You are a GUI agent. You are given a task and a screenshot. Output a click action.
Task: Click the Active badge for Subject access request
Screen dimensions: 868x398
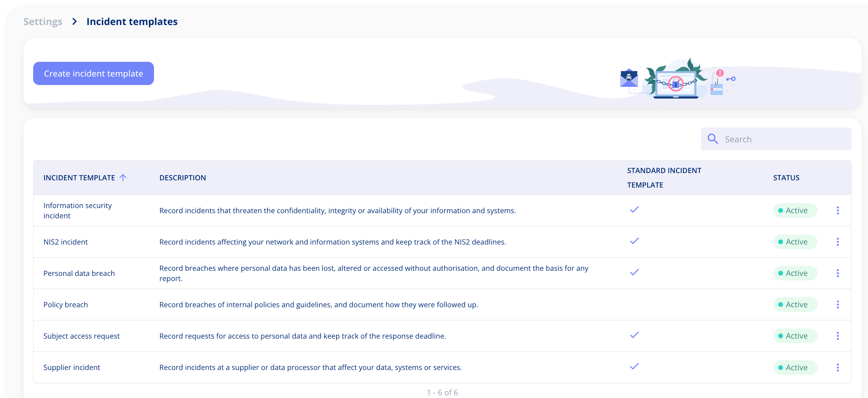pyautogui.click(x=795, y=336)
